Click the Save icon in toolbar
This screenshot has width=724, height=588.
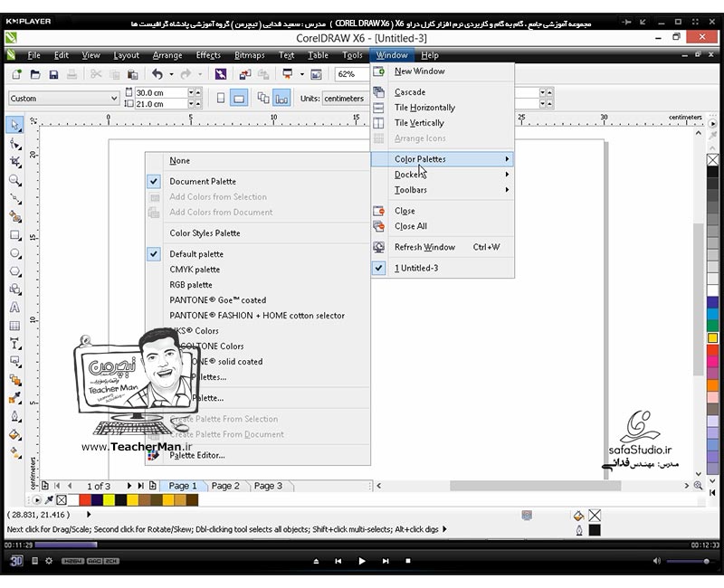53,74
